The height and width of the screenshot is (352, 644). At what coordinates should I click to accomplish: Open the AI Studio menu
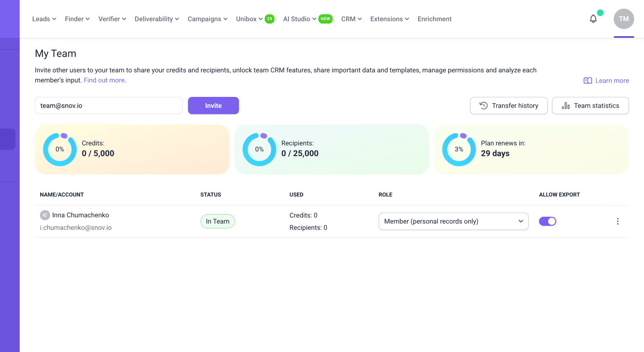(300, 19)
